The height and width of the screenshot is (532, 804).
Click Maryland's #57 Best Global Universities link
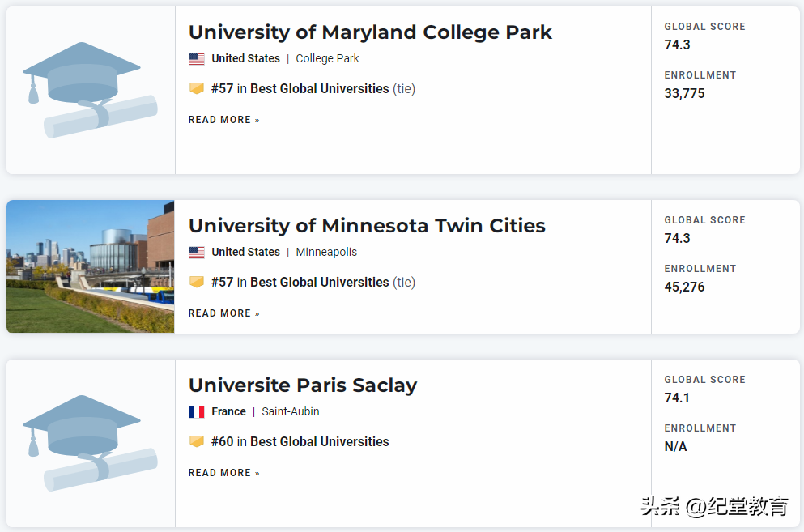coord(300,89)
